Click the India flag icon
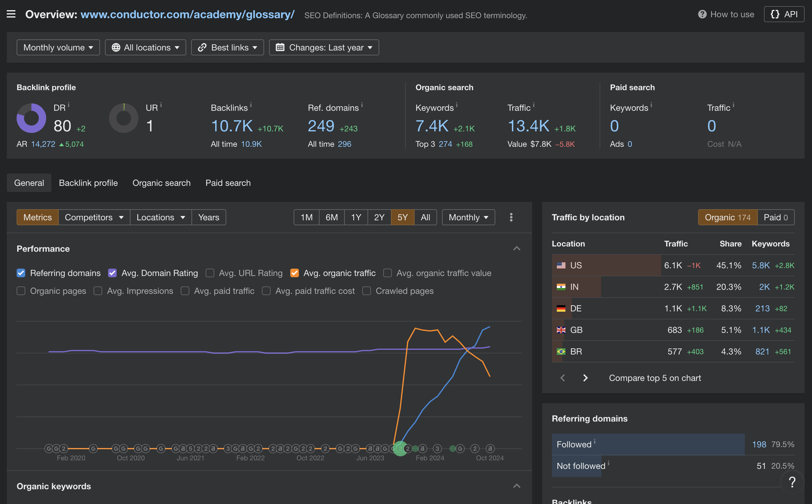812x504 pixels. click(561, 287)
